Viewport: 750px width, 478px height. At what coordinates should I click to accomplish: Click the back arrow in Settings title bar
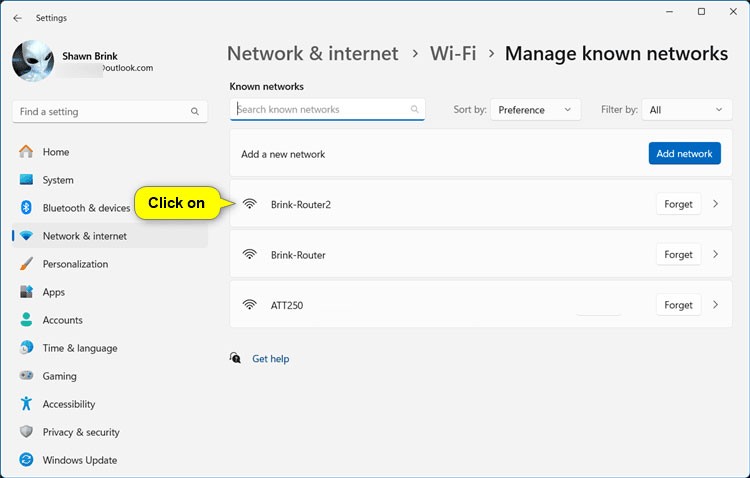[17, 18]
